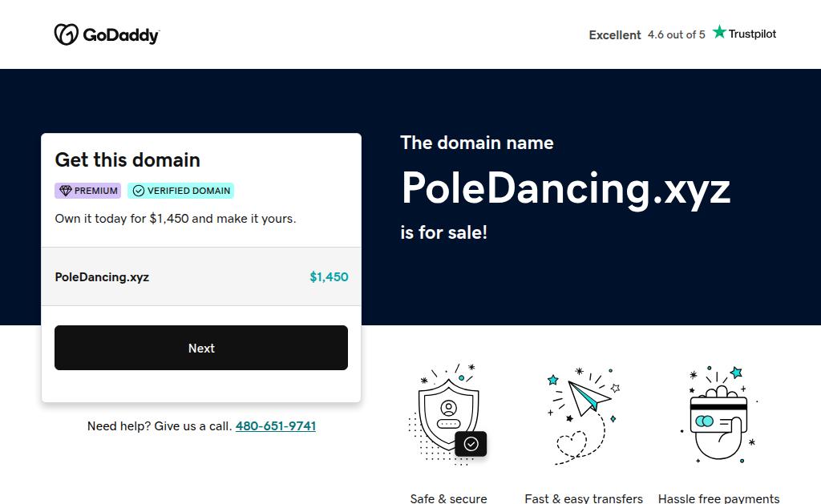Click PoleDancing.xyz in the domain row
Screen dimensions: 821x504
click(102, 277)
